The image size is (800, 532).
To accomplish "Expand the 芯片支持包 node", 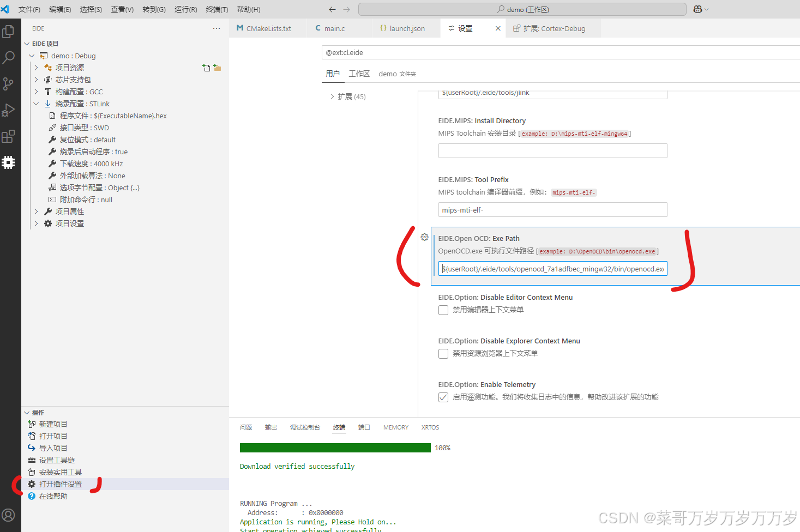I will (36, 80).
